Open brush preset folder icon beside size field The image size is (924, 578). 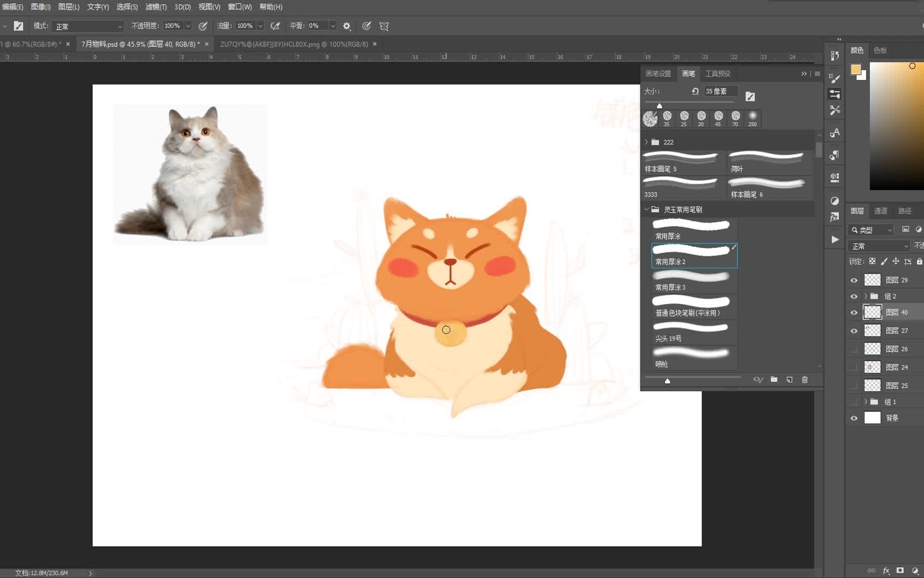pos(750,96)
